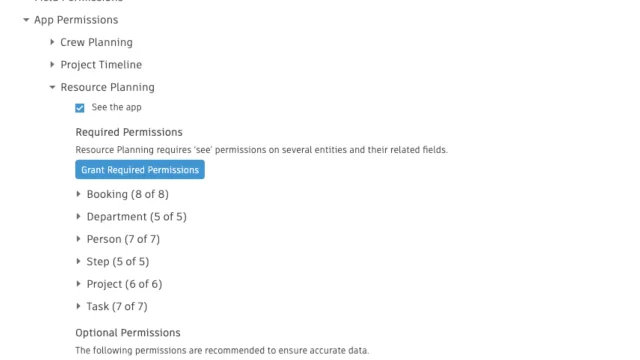Expand the Step (5 of 5) arrow
This screenshot has height=360, width=640.
[78, 261]
